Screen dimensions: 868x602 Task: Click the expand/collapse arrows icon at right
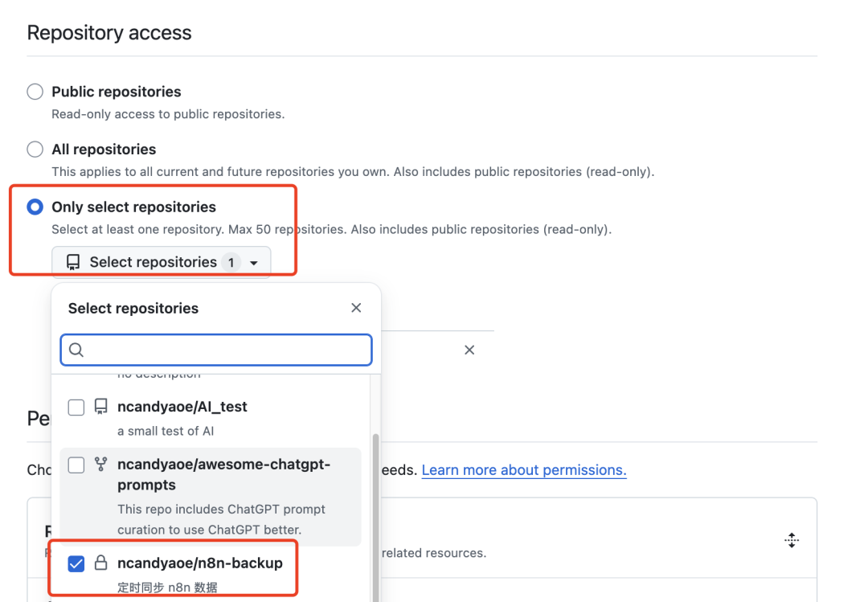(792, 540)
